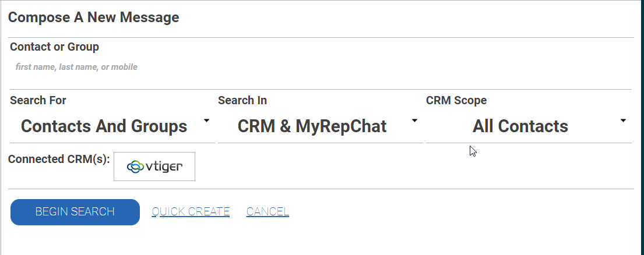Open the All Contacts scope dropdown
The height and width of the screenshot is (255, 644).
[520, 126]
